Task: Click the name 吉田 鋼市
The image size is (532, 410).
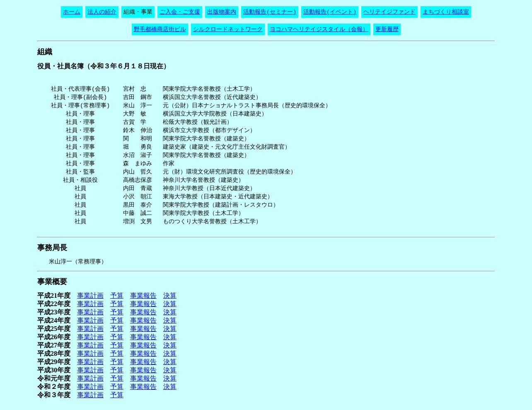Action: pyautogui.click(x=138, y=97)
